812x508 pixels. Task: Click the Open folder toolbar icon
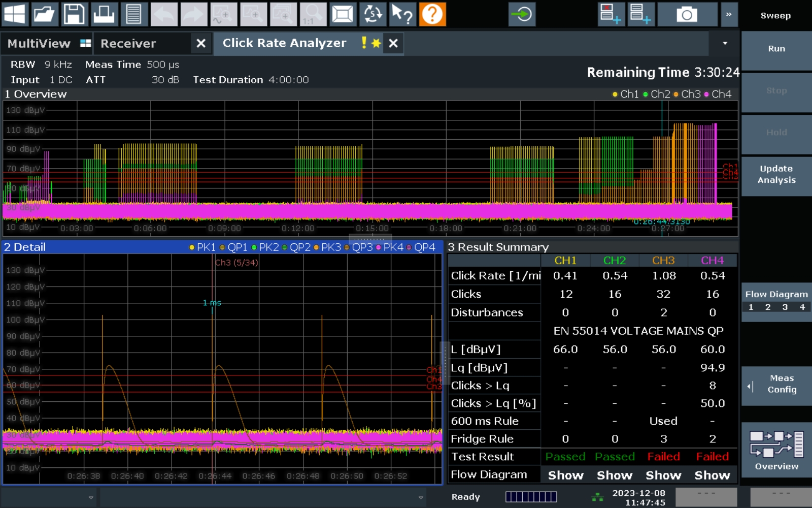[x=44, y=14]
